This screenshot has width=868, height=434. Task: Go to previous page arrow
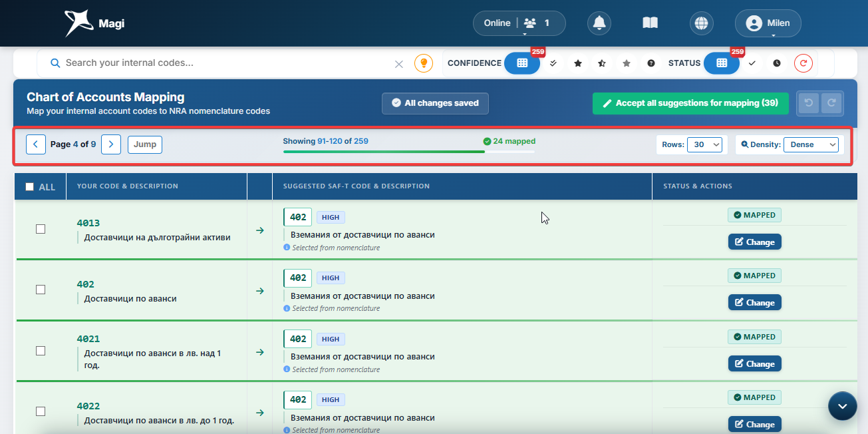pos(36,144)
